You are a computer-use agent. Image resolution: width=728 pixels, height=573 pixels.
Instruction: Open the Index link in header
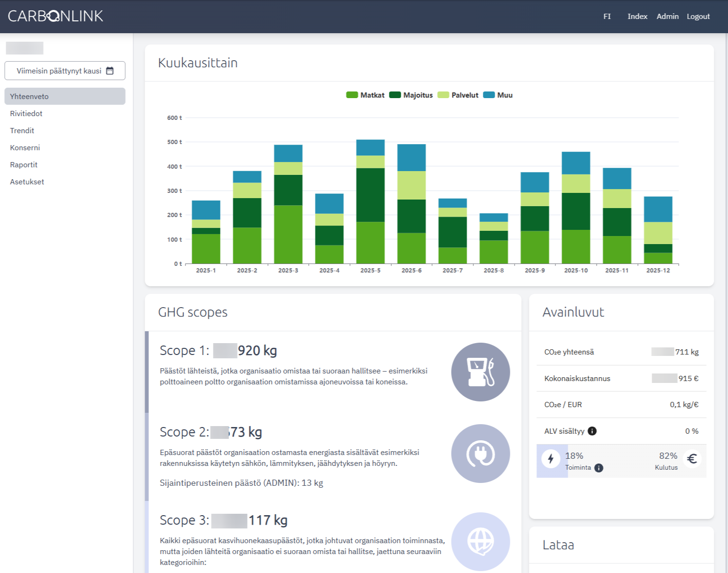(637, 17)
